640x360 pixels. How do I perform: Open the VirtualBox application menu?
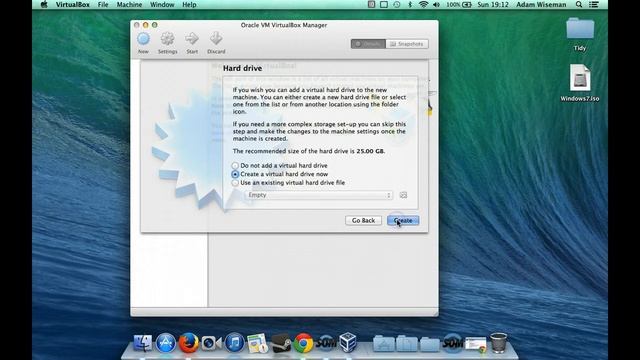tap(73, 4)
